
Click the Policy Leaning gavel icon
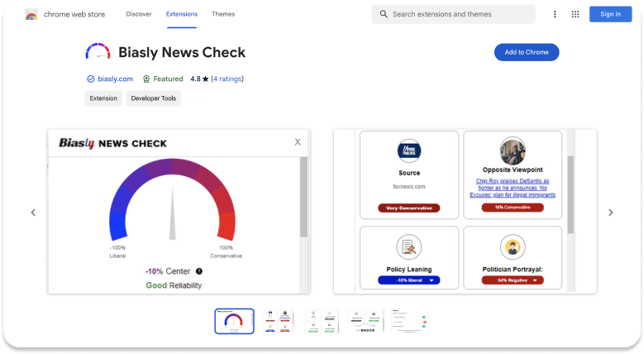pyautogui.click(x=409, y=246)
